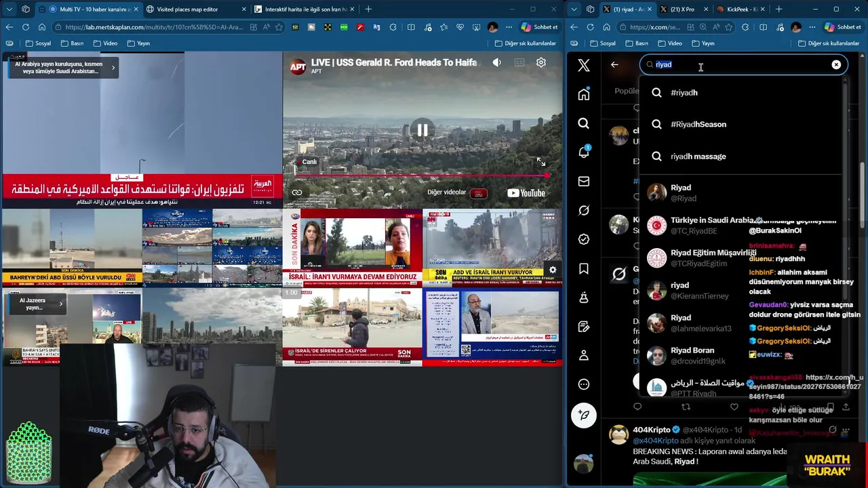Go back with X search back arrow
Screen dimensions: 868x488
coord(614,65)
